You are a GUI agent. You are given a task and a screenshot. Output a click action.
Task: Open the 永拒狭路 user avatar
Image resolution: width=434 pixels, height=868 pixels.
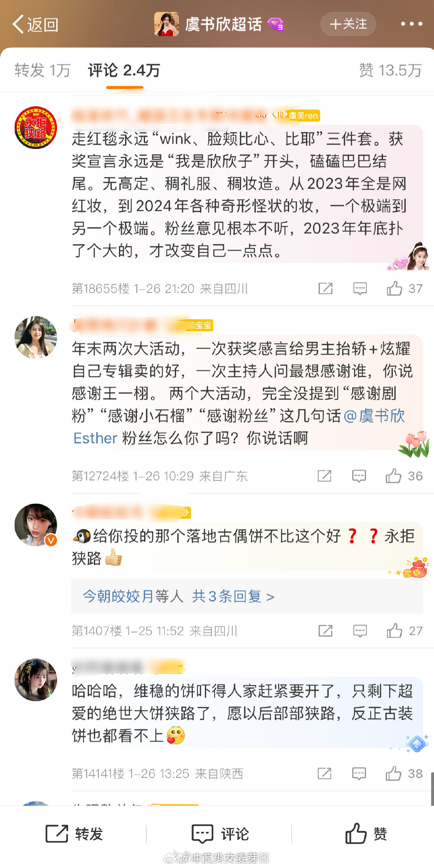click(36, 128)
